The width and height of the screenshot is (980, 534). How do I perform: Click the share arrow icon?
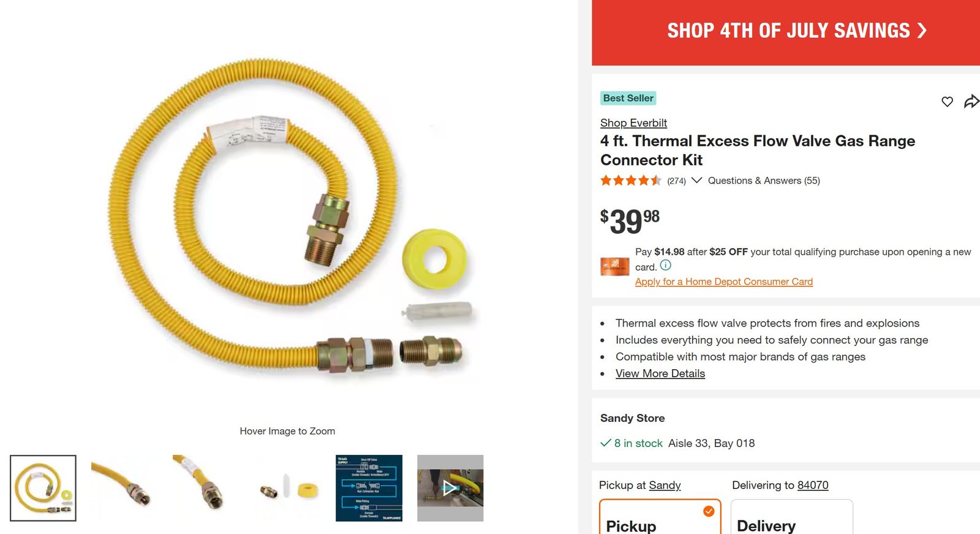click(971, 101)
